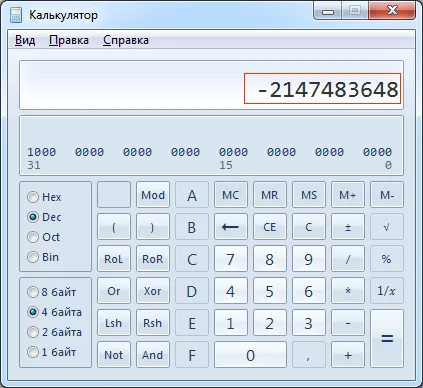423x388 pixels.
Task: Click the hex digit C button next to RoR
Action: (192, 259)
